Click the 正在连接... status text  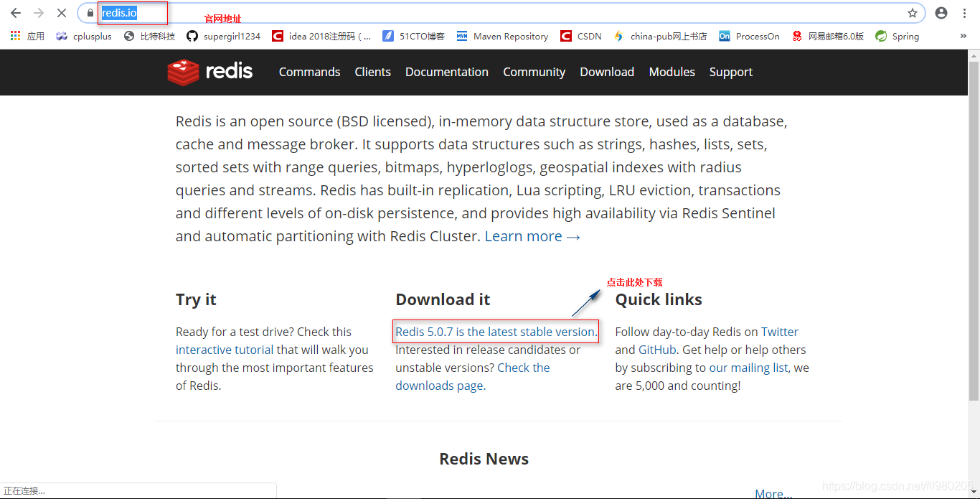tap(24, 491)
